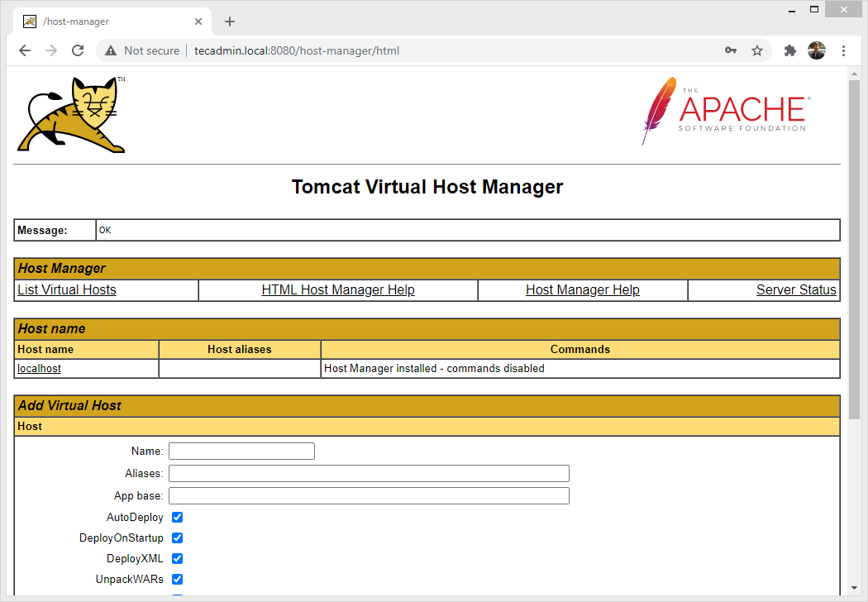Open the Chrome three-dot menu
868x602 pixels.
[844, 51]
